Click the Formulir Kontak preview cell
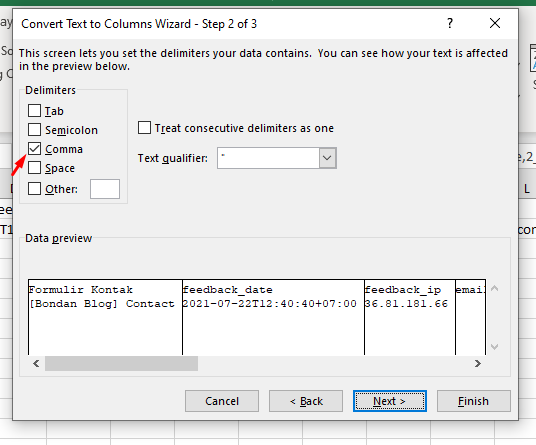Image resolution: width=536 pixels, height=445 pixels. (x=80, y=290)
